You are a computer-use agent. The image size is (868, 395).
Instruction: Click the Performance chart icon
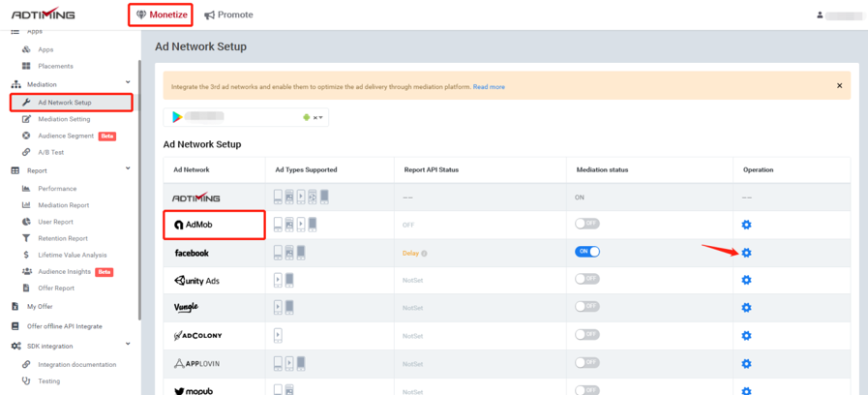tap(26, 189)
